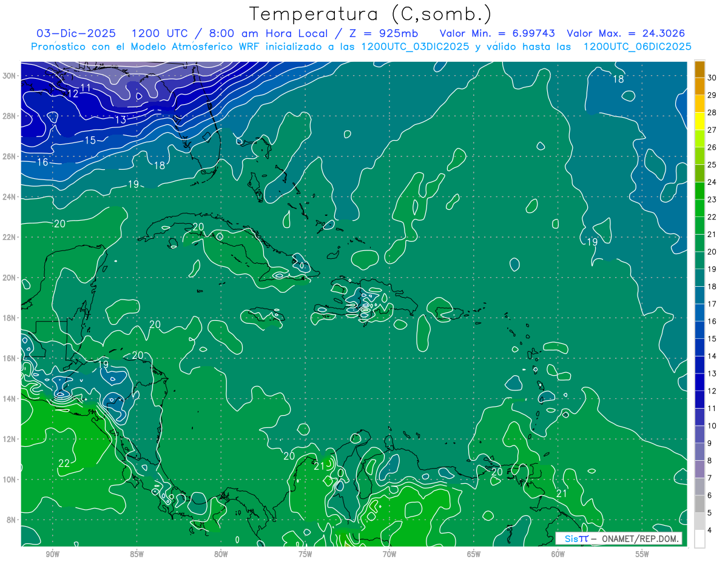Image resolution: width=728 pixels, height=562 pixels.
Task: Click the "23" value on the color legend
Action: [712, 199]
